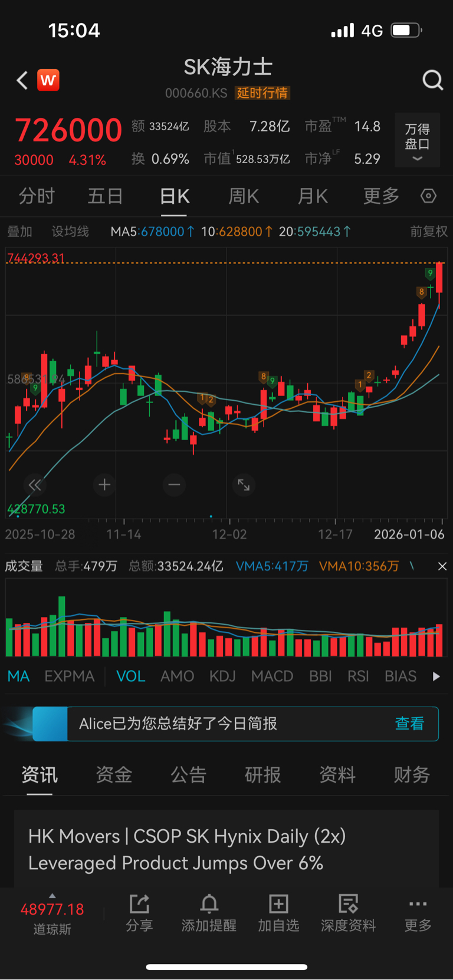Open the 资料 profile tab
453x980 pixels.
(337, 775)
